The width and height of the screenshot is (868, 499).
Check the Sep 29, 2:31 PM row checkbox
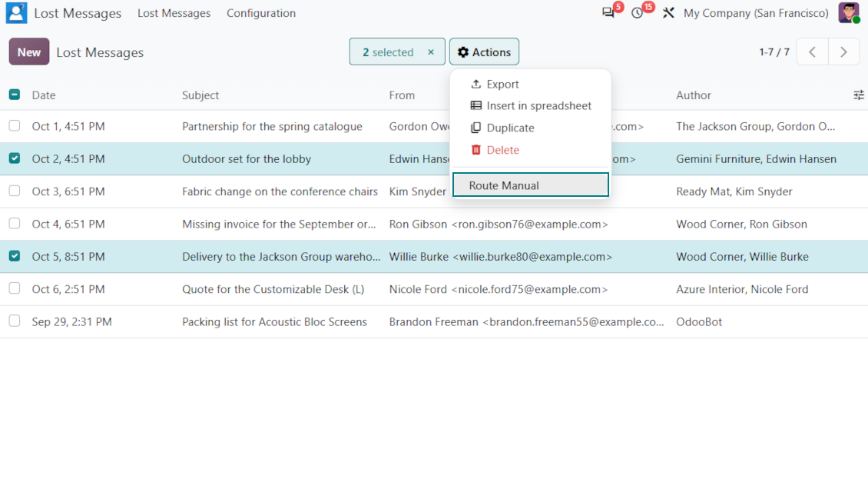[15, 321]
